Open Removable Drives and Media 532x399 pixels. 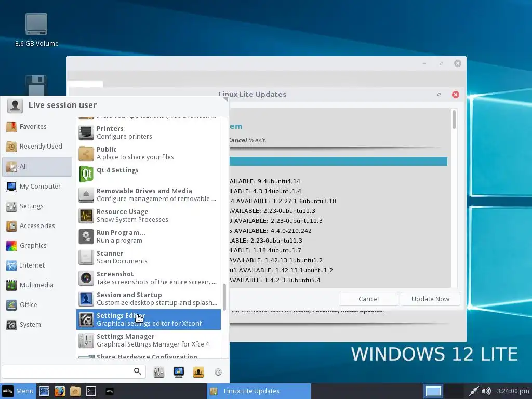click(x=149, y=195)
